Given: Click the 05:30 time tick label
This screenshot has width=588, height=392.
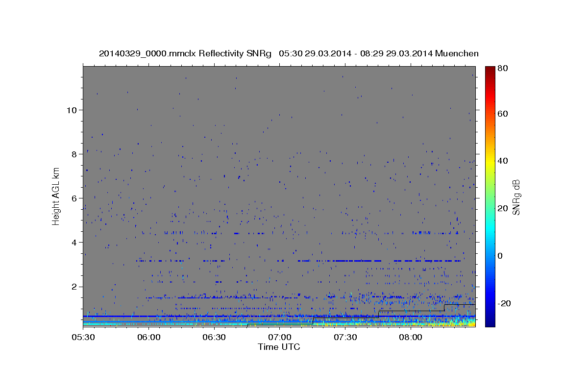Looking at the screenshot, I should [x=83, y=338].
